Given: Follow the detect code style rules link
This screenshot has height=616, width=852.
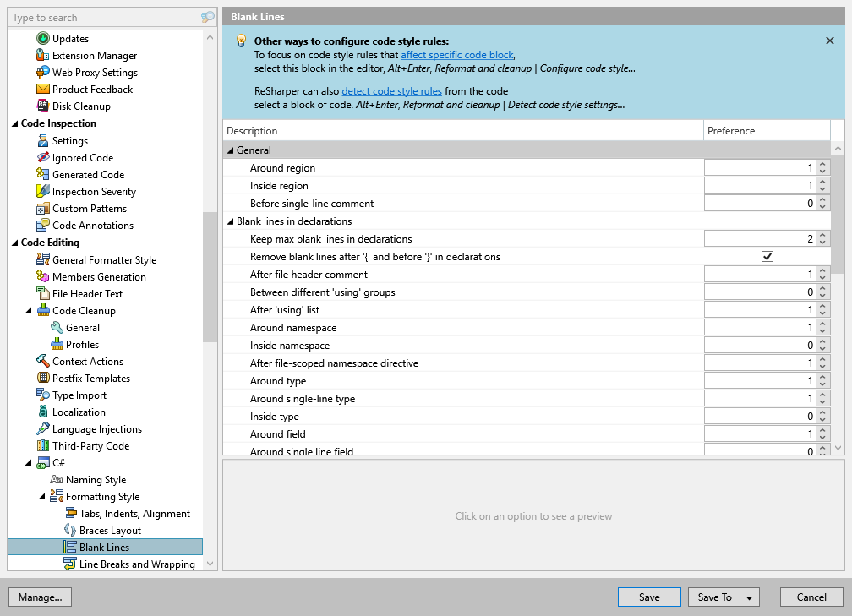Looking at the screenshot, I should point(392,91).
